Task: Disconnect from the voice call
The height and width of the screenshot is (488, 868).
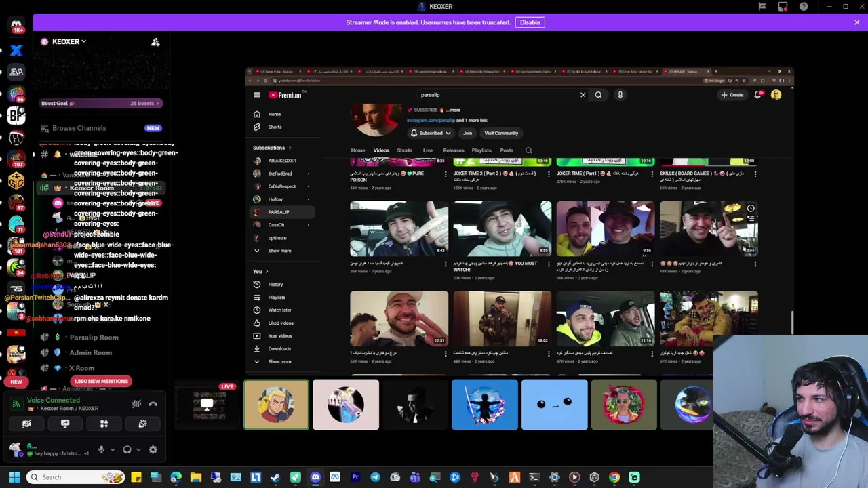Action: 153,404
